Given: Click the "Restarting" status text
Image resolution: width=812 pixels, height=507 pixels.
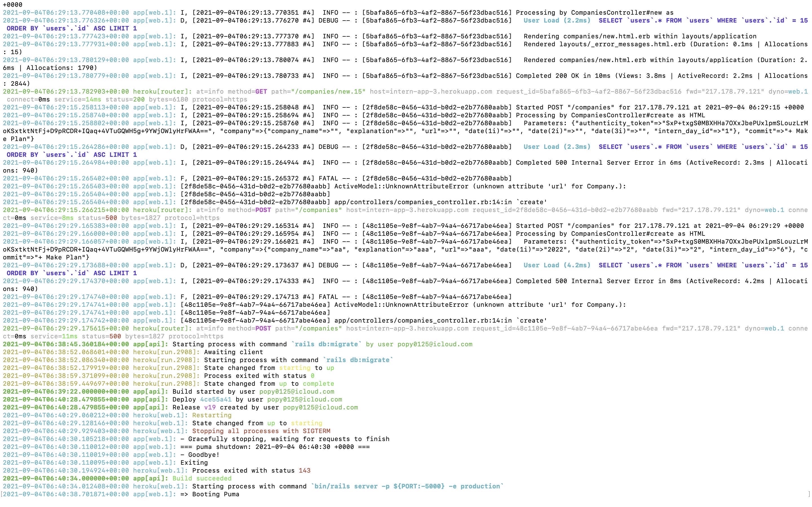Looking at the screenshot, I should point(211,415).
